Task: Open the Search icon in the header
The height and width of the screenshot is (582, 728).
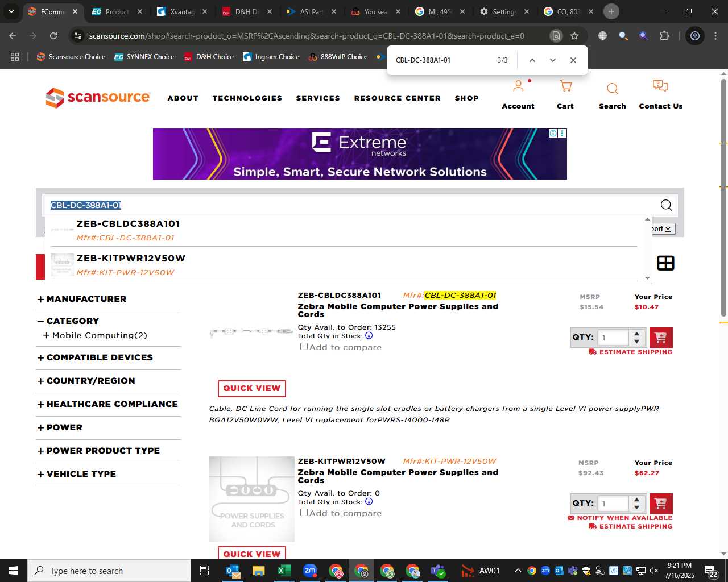Action: [613, 89]
